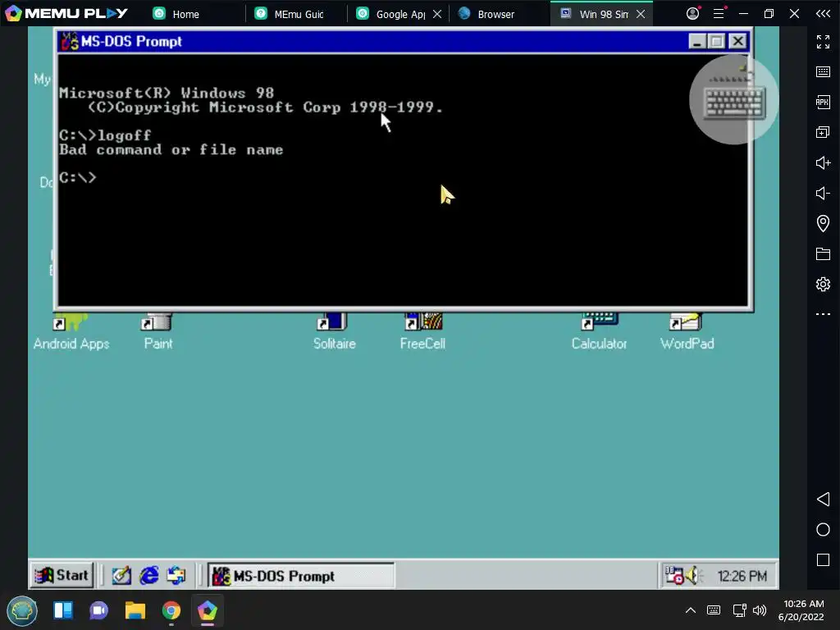Select the Android Apps desktop shortcut

point(71,332)
